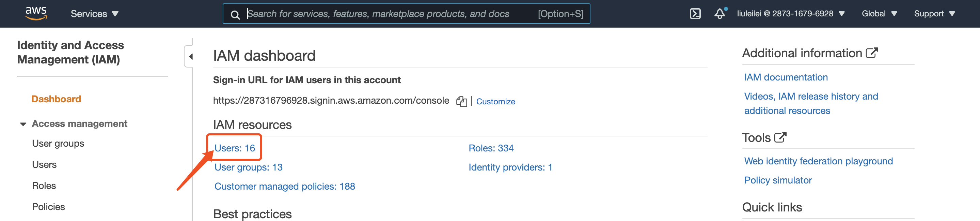
Task: Open the Customer managed policies: 188 link
Action: click(x=285, y=186)
